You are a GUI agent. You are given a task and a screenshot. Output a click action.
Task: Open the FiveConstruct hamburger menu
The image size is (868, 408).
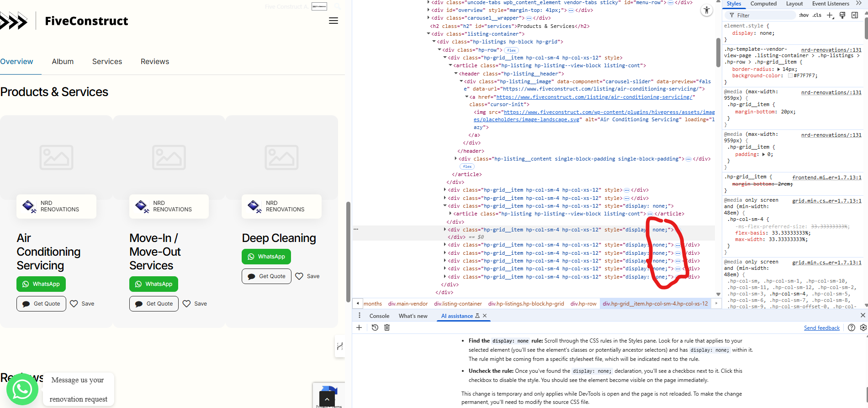point(333,21)
